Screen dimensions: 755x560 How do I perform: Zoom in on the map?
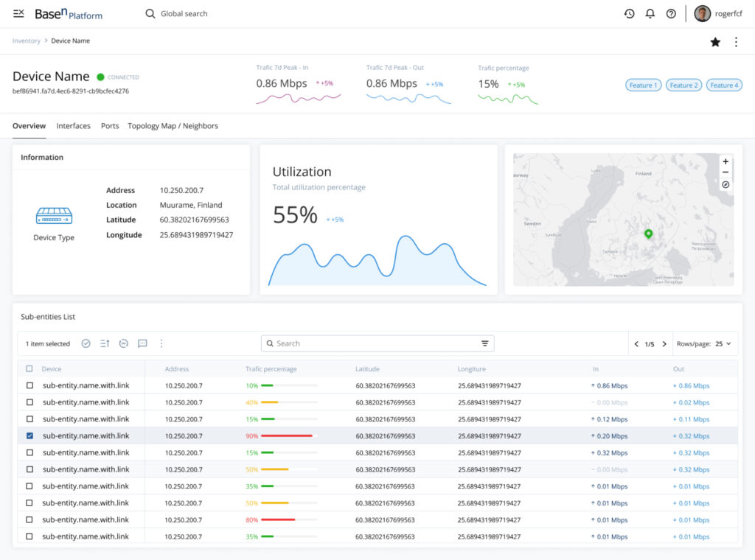(726, 161)
